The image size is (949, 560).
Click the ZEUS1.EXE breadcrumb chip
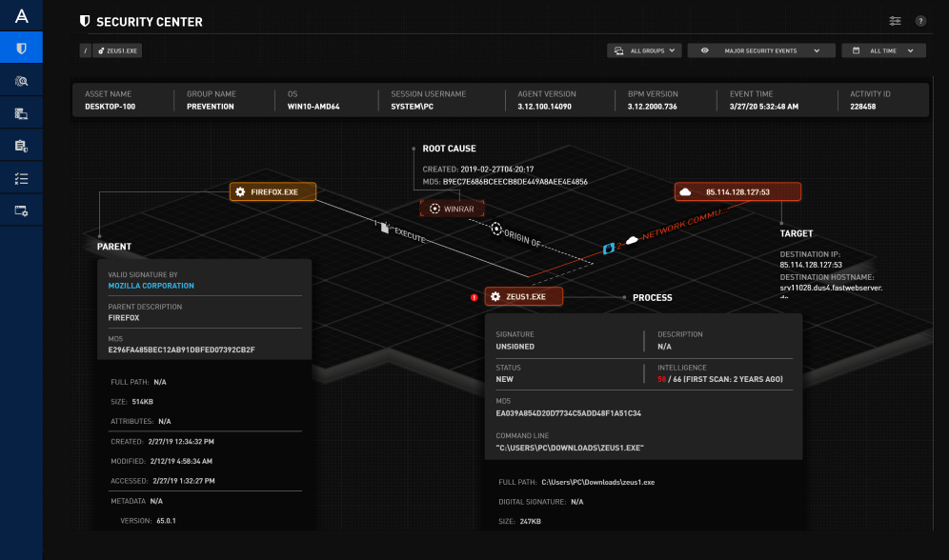coord(117,50)
